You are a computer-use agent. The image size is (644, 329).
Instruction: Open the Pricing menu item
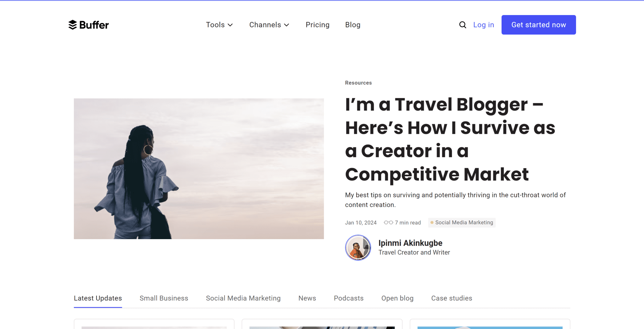coord(318,25)
